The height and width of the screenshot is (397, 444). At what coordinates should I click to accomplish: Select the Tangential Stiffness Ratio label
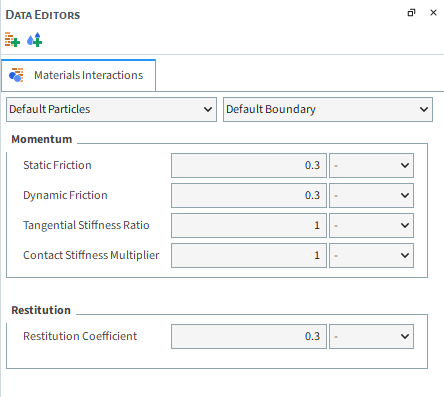(86, 225)
